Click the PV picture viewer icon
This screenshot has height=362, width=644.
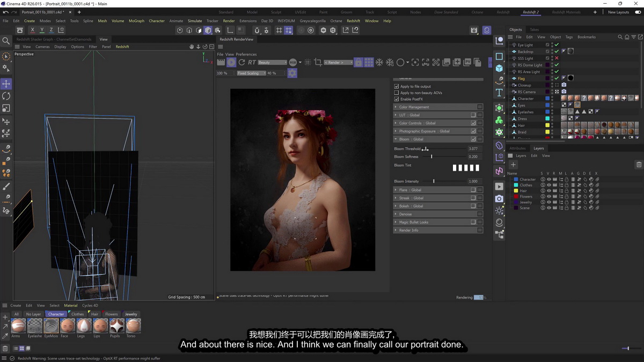(467, 62)
